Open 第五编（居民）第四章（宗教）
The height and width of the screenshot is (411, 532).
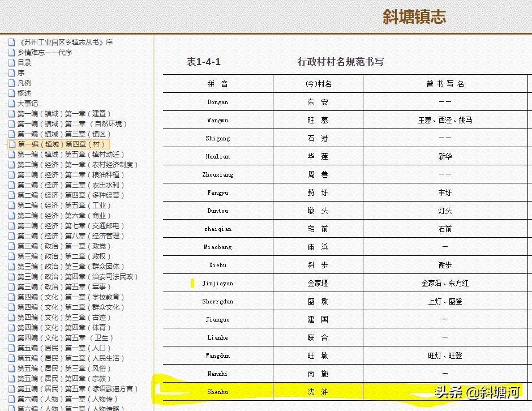click(x=64, y=378)
